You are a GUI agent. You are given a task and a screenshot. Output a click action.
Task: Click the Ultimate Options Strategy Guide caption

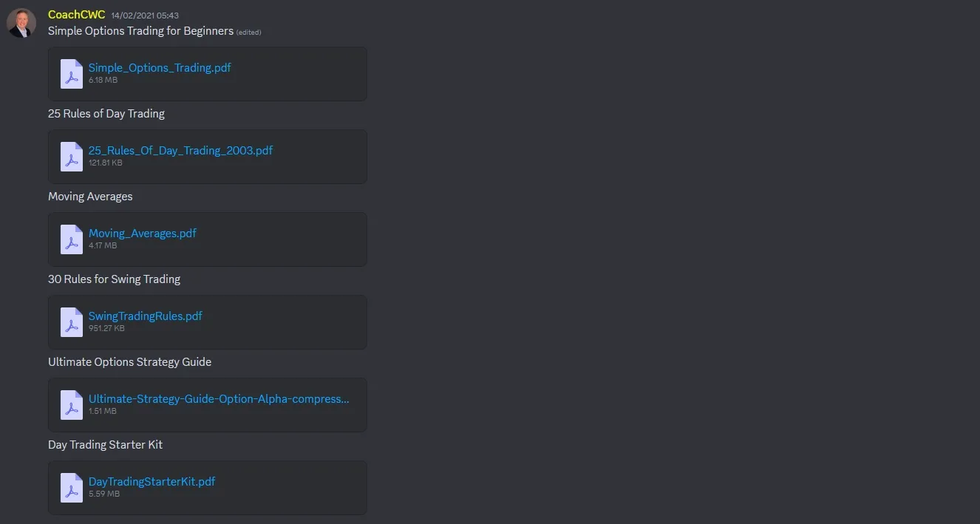[129, 362]
